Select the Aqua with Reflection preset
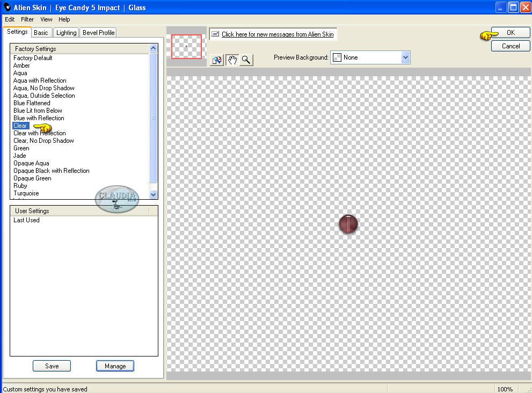 [x=40, y=81]
